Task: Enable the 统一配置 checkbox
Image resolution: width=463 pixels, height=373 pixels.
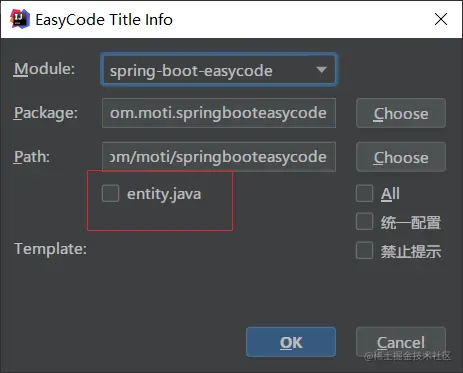Action: tap(364, 222)
